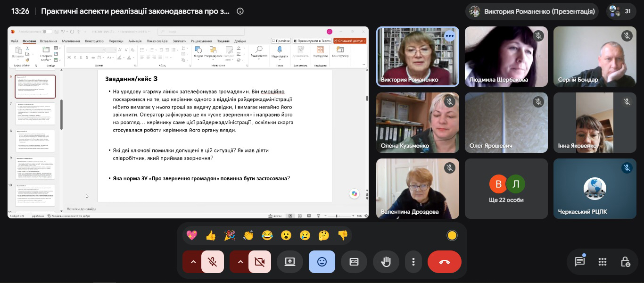Viewport: 644px width, 283px height.
Task: Send the thumbs up reaction
Action: pyautogui.click(x=211, y=235)
